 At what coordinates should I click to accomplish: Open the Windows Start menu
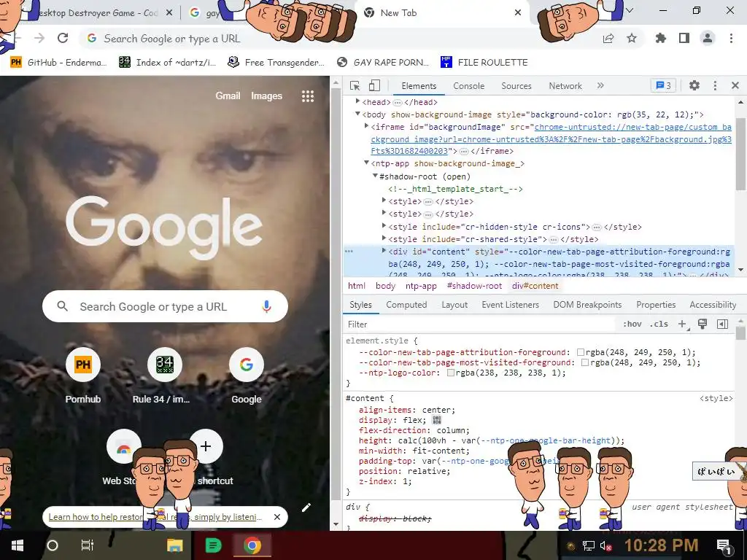click(18, 545)
